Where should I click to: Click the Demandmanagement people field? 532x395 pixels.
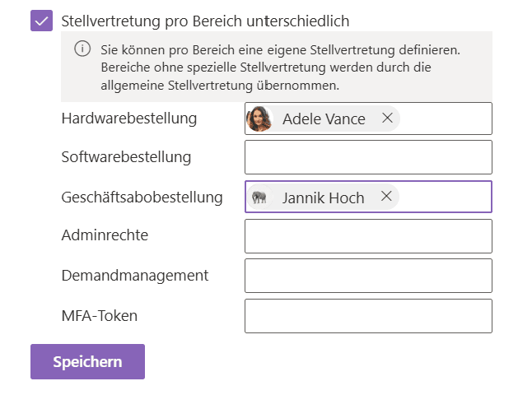(368, 276)
